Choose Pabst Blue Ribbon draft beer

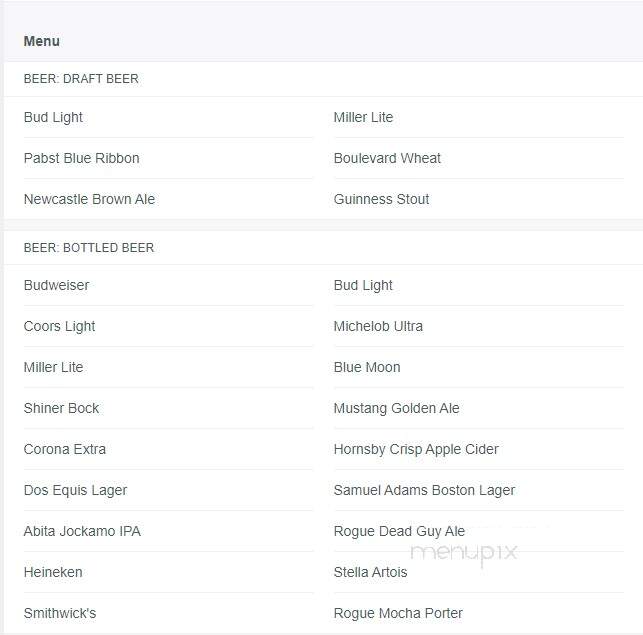click(81, 158)
